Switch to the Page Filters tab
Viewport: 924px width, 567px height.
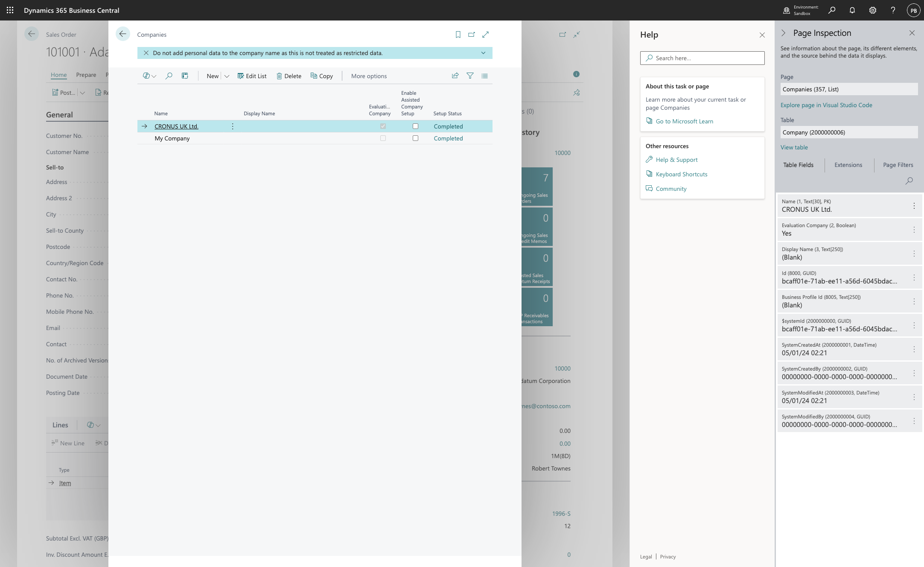coord(898,165)
